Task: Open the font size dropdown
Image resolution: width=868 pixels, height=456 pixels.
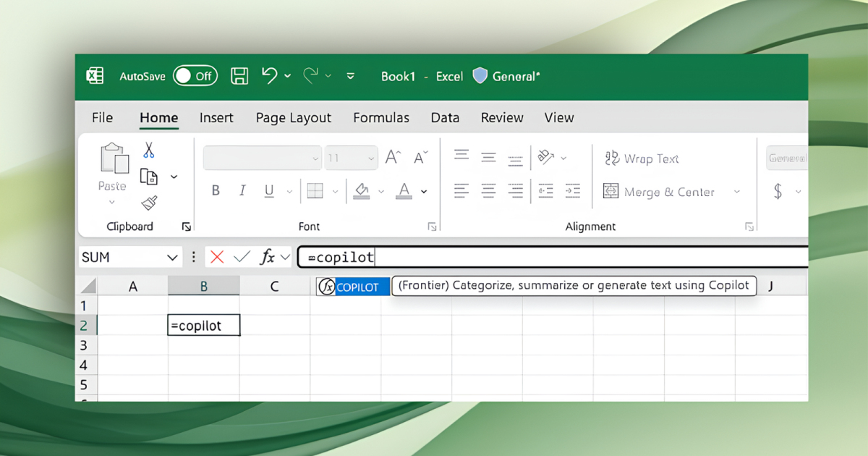Action: (371, 159)
